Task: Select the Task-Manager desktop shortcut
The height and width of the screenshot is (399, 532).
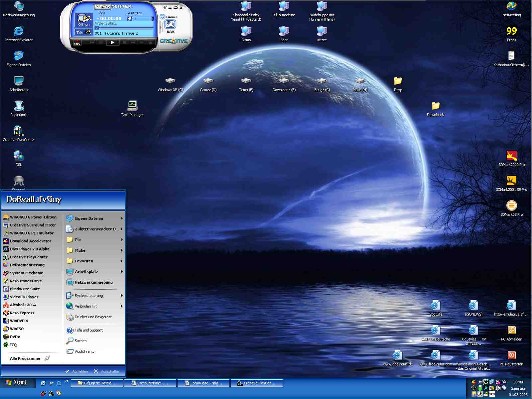Action: click(x=132, y=109)
